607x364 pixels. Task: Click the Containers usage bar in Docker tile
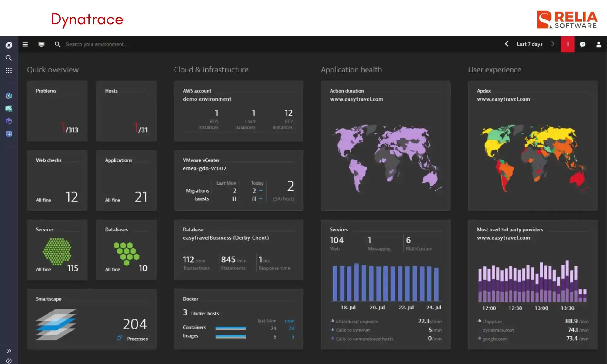[x=231, y=328]
